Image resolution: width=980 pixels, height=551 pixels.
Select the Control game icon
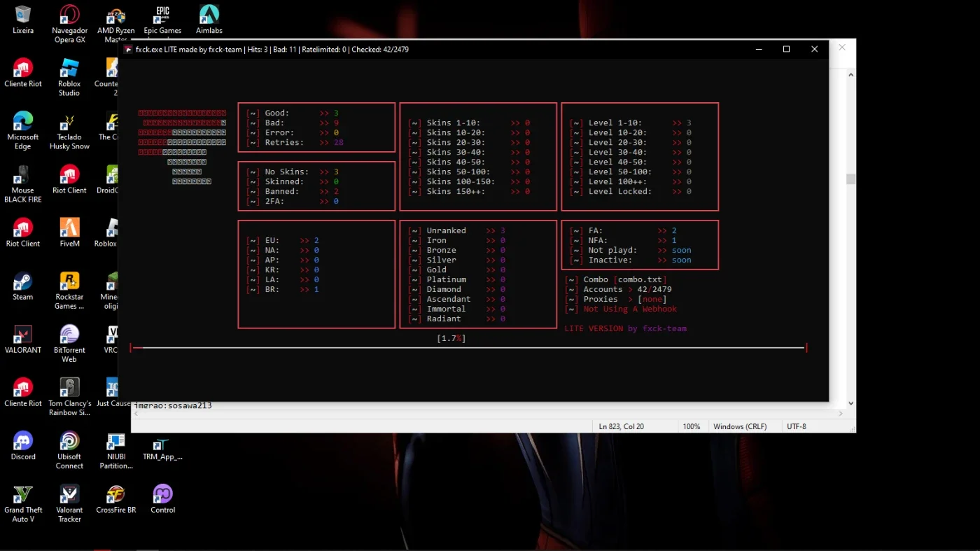[x=162, y=498]
